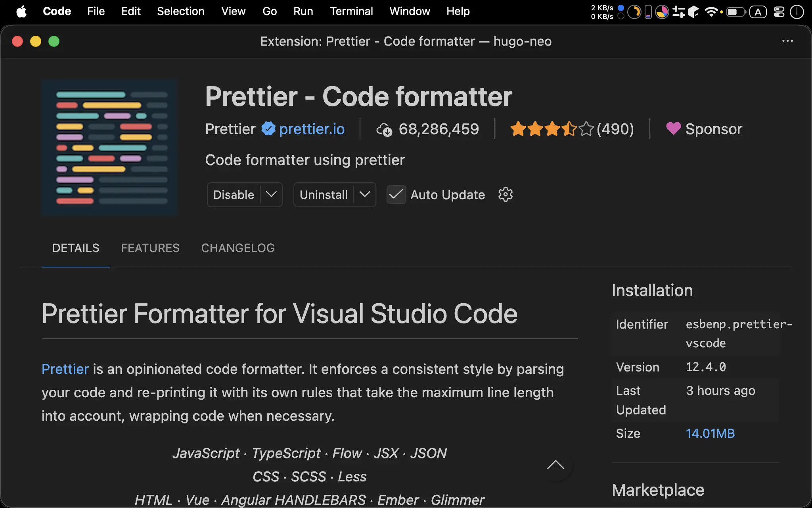Click the 'CSS · SCSS · Less' language line

click(x=310, y=477)
